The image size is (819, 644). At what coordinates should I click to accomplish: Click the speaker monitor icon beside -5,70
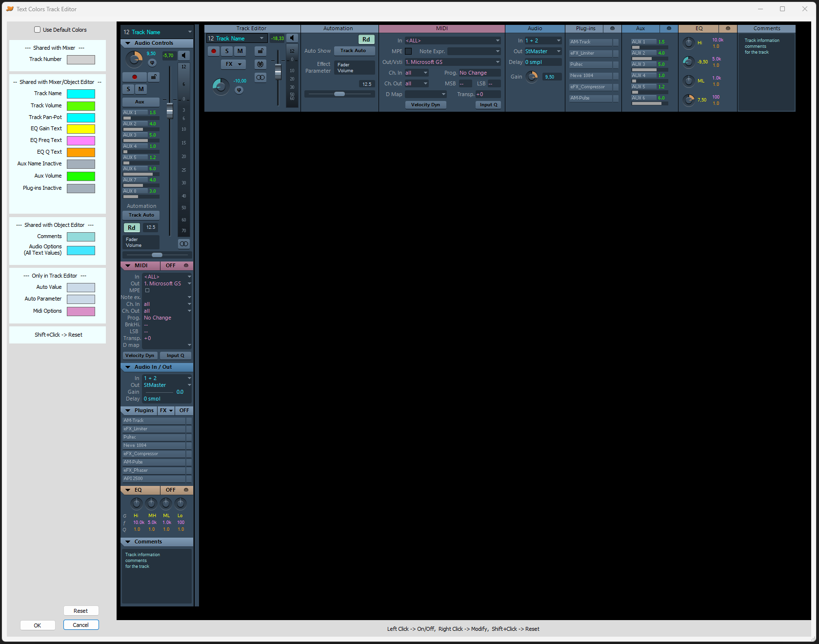(184, 55)
